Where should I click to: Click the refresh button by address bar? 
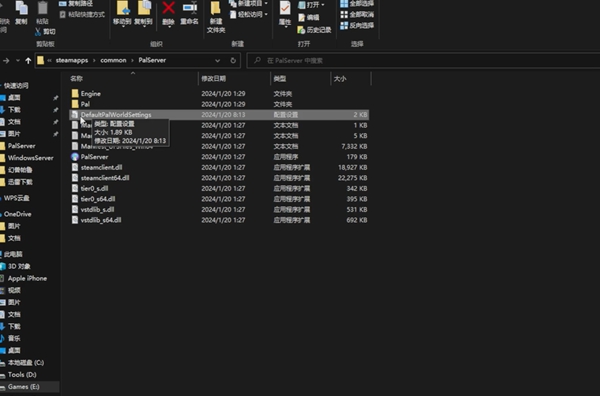tap(233, 60)
